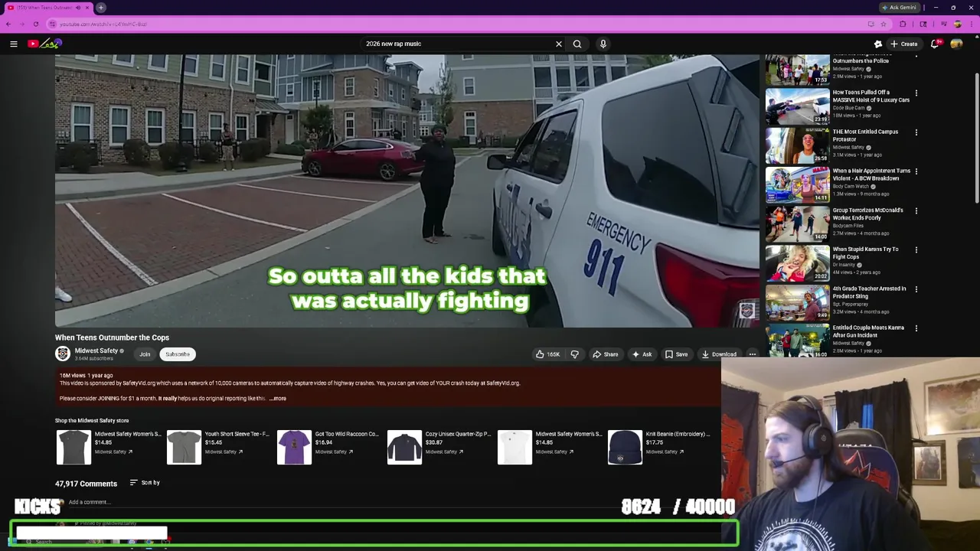Image resolution: width=980 pixels, height=551 pixels.
Task: Open When a Hair Appointment Turns Violent title
Action: [x=871, y=174]
